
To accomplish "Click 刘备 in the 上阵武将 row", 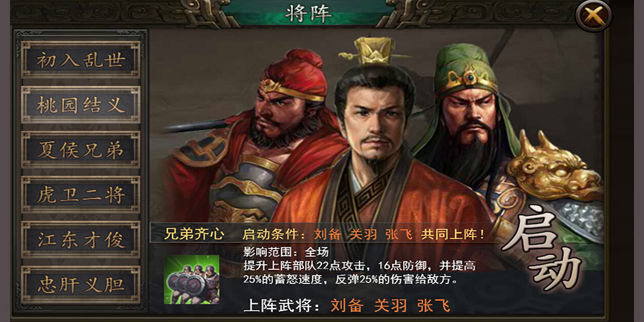I will coord(348,305).
